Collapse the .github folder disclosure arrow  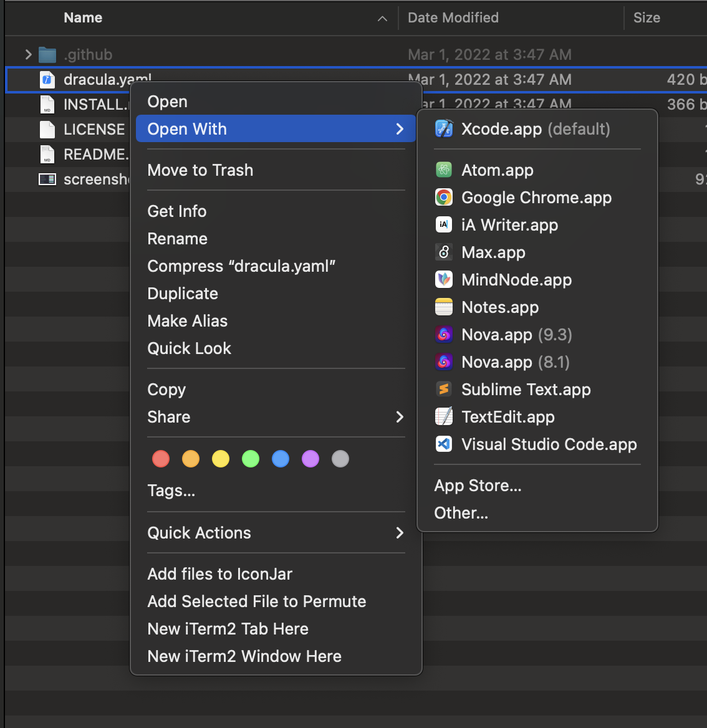(28, 54)
